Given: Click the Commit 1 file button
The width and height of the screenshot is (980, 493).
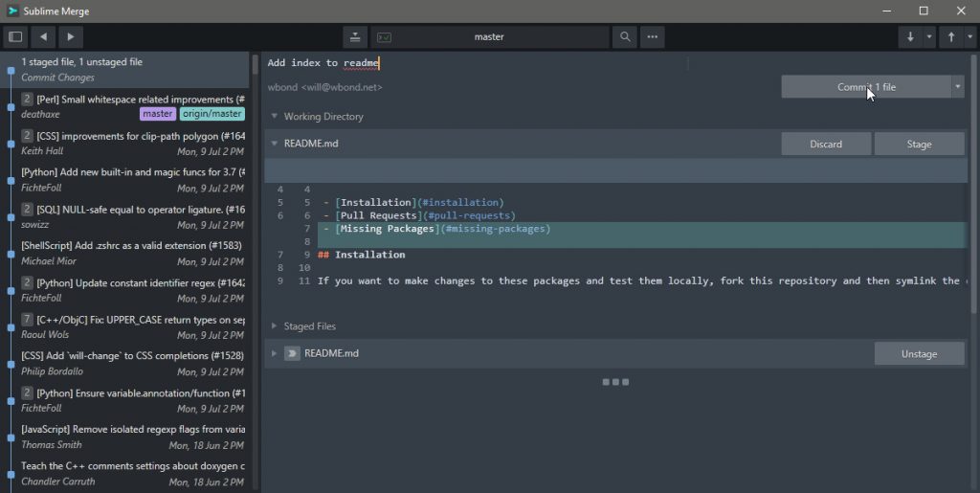Looking at the screenshot, I should click(x=866, y=87).
